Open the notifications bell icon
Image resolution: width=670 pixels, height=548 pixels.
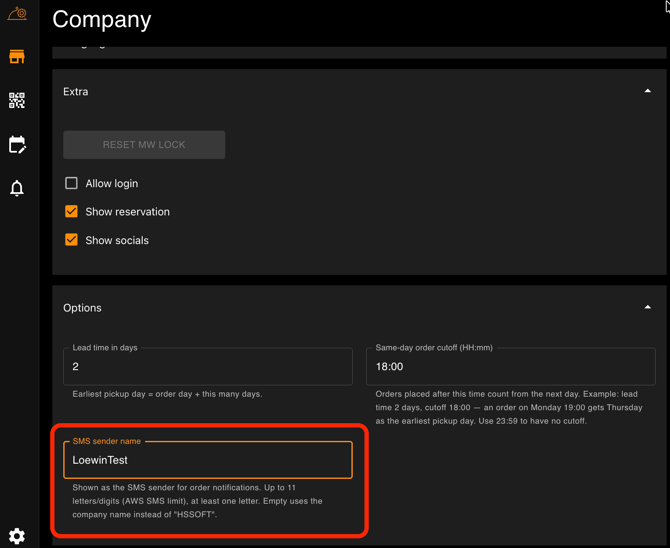point(17,188)
